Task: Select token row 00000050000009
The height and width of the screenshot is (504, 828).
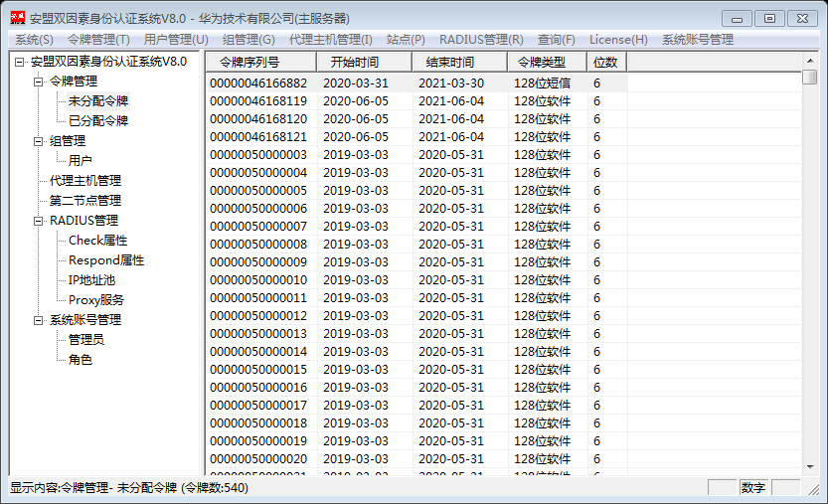Action: (416, 262)
